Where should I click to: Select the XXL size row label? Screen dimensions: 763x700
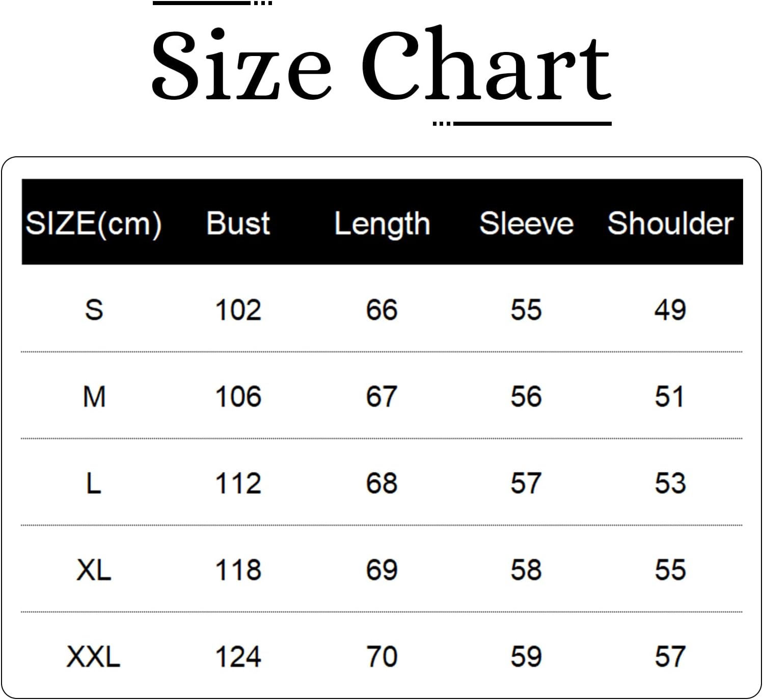point(94,657)
